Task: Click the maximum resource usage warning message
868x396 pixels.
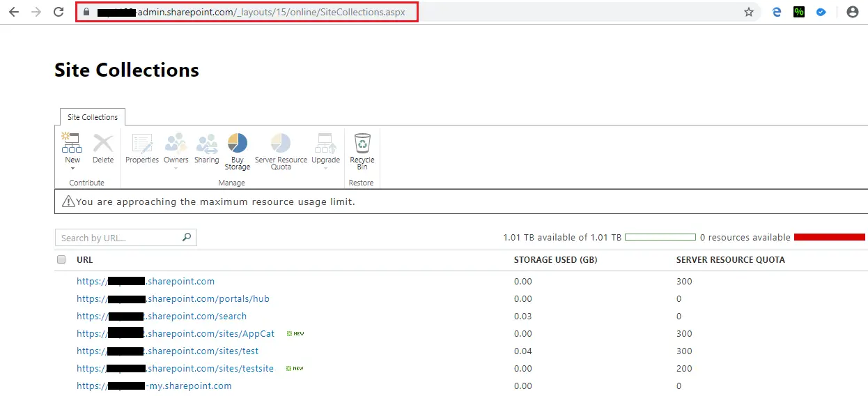Action: click(x=215, y=201)
